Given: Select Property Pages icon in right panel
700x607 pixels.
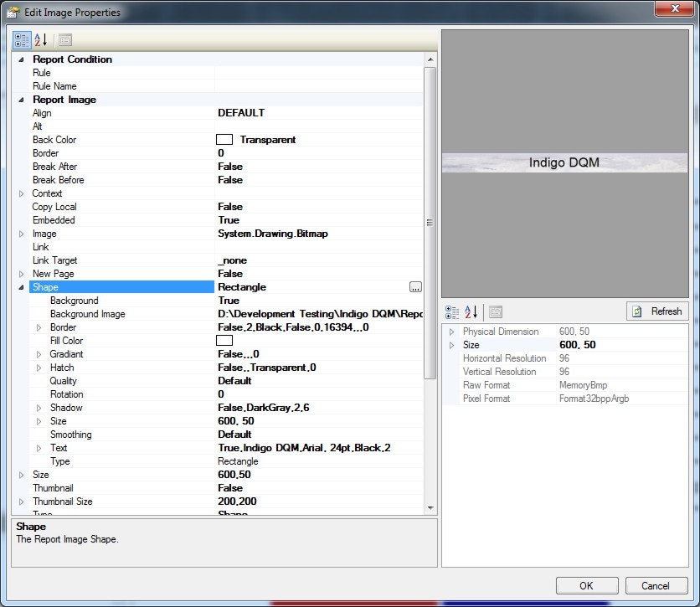Looking at the screenshot, I should (494, 311).
